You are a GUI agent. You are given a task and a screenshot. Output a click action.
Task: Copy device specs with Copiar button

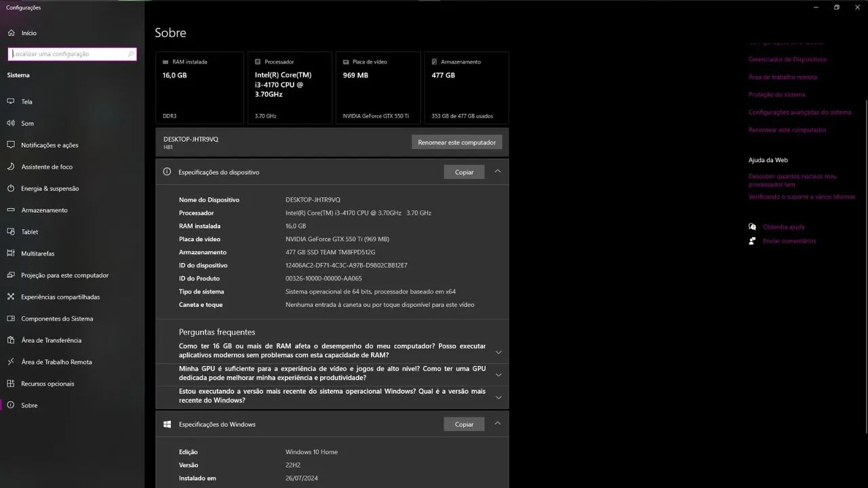[464, 172]
